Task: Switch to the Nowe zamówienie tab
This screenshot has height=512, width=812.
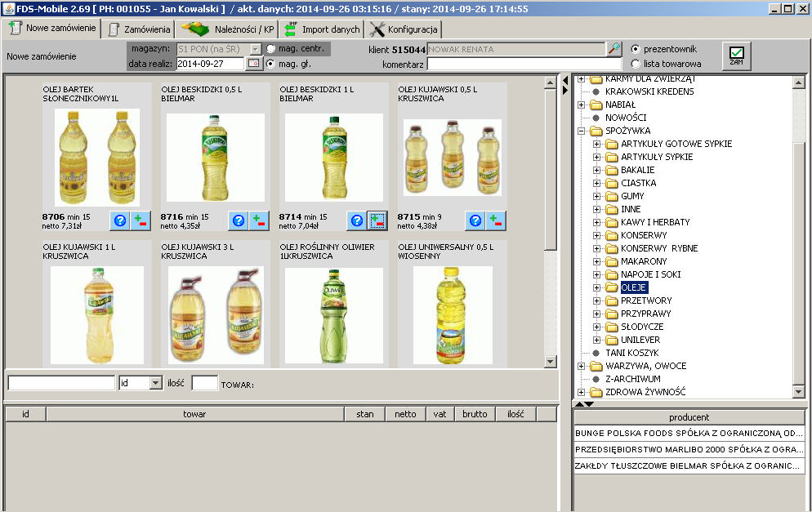Action: coord(51,28)
